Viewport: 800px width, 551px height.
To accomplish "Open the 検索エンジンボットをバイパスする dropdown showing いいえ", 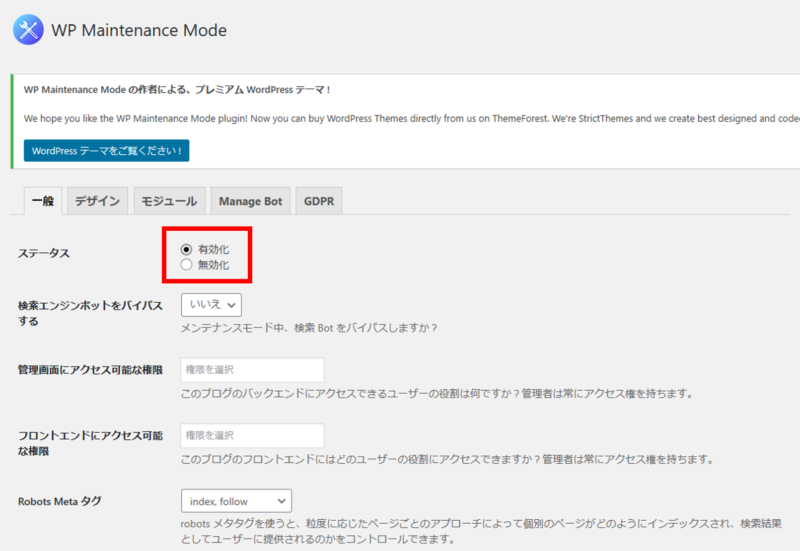I will point(211,305).
